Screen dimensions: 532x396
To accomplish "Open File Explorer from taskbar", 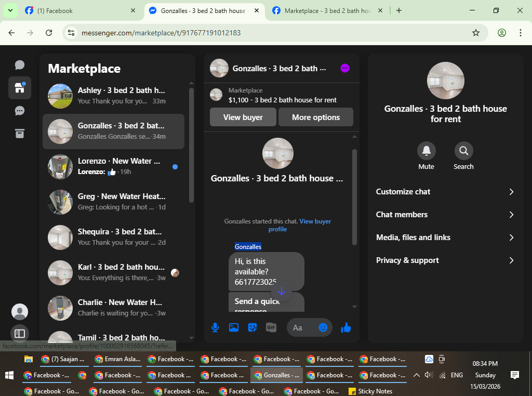I will (x=28, y=359).
